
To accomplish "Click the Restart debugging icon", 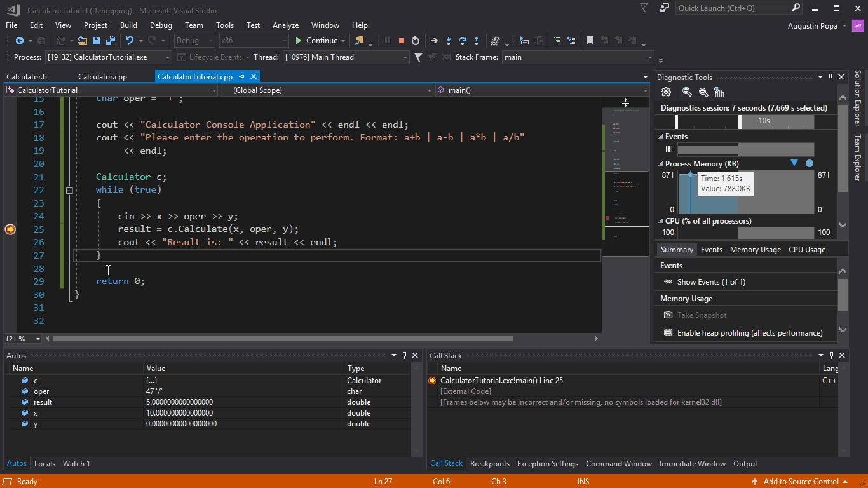I will tap(416, 41).
